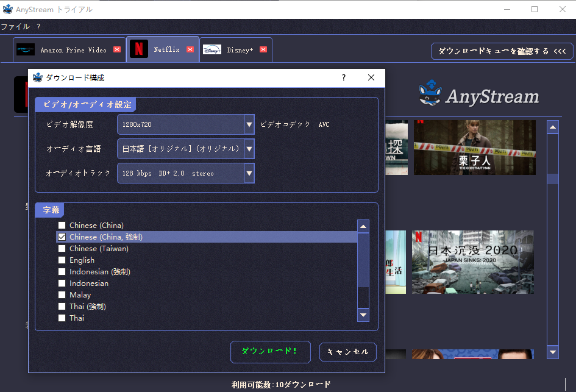Image resolution: width=576 pixels, height=392 pixels.
Task: Tick the plain Thai subtitle checkbox
Action: [x=62, y=318]
